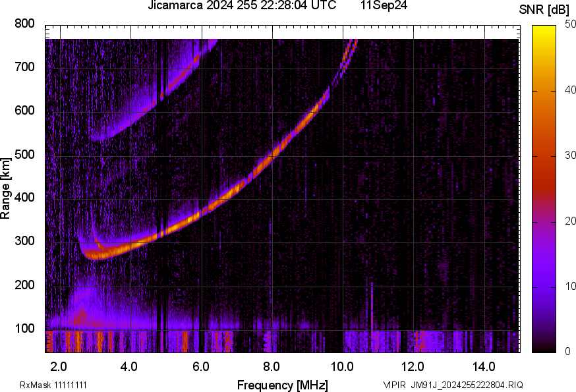Click the frequency tick label '10.0'
The height and width of the screenshot is (392, 576).
pos(342,367)
